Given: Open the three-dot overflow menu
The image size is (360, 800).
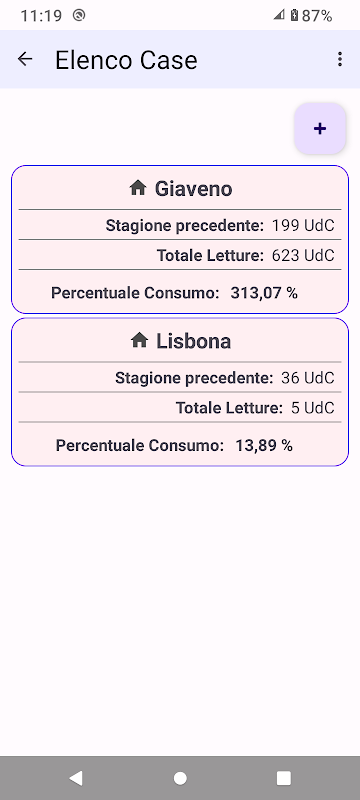Looking at the screenshot, I should (340, 59).
